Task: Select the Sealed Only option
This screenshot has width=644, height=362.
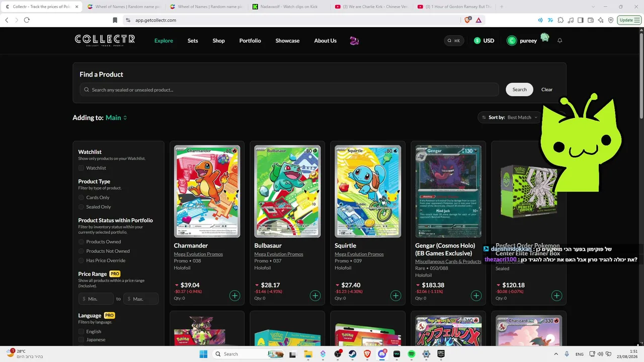Action: (x=81, y=207)
